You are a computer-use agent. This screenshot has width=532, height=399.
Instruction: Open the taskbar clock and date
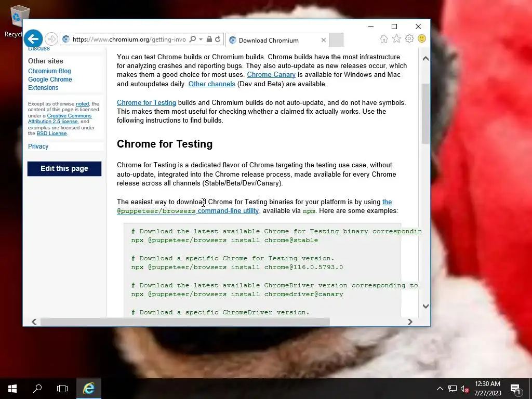point(487,389)
